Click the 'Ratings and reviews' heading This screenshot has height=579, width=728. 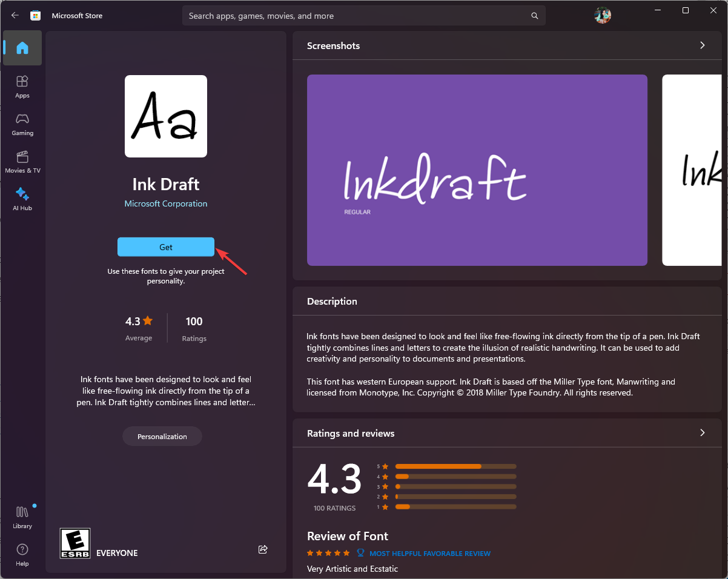[x=351, y=434]
